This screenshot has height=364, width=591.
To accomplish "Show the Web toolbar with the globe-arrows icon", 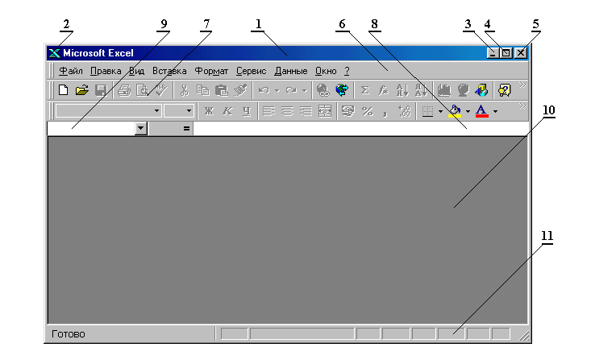I will click(x=342, y=90).
